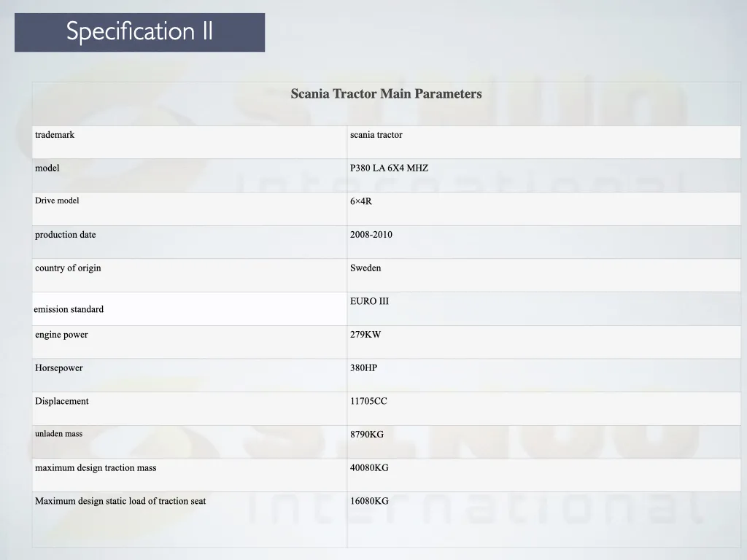Image resolution: width=747 pixels, height=560 pixels.
Task: Click the "6×4R" drive value
Action: pos(361,201)
